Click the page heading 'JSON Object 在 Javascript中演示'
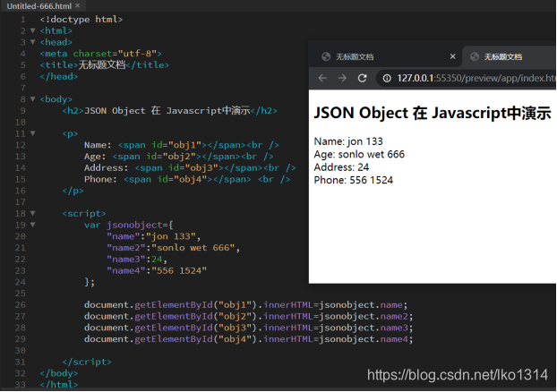The height and width of the screenshot is (392, 557). (x=433, y=114)
